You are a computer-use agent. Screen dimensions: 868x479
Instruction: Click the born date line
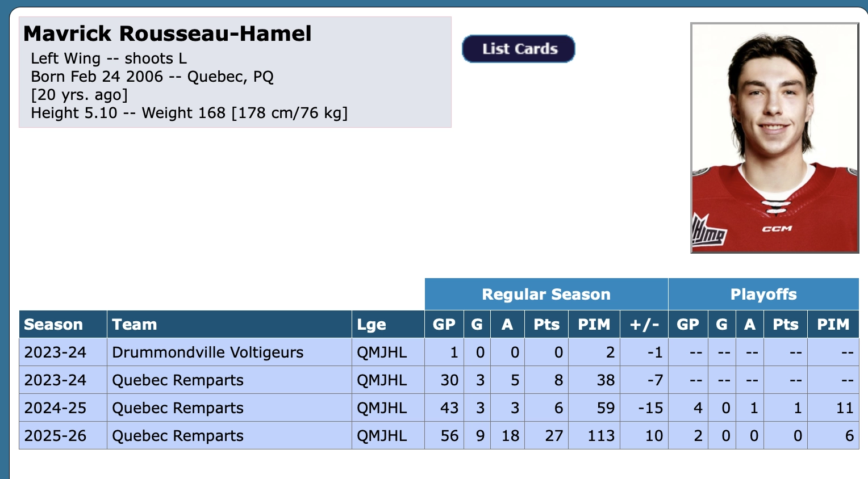(152, 77)
